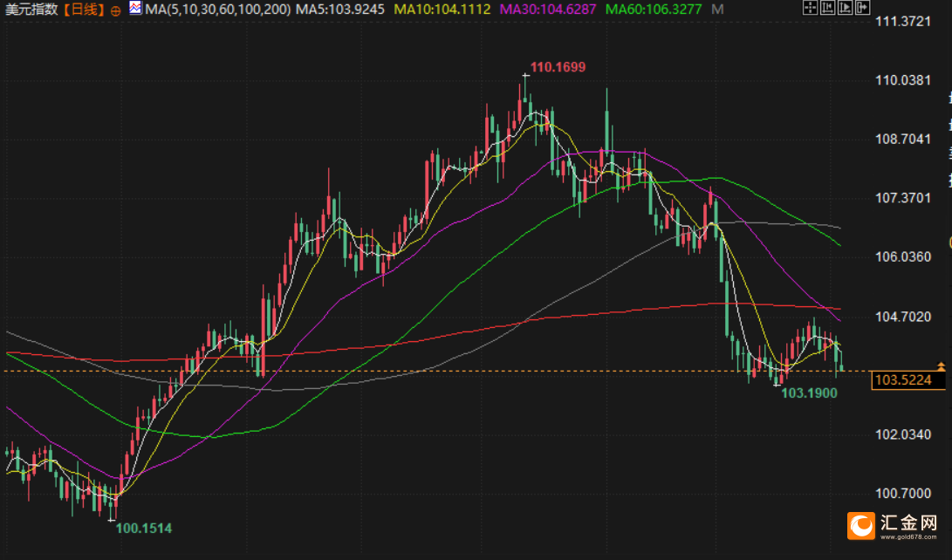Click the MA5:103.9245 legend value
The image size is (952, 560).
pyautogui.click(x=340, y=9)
